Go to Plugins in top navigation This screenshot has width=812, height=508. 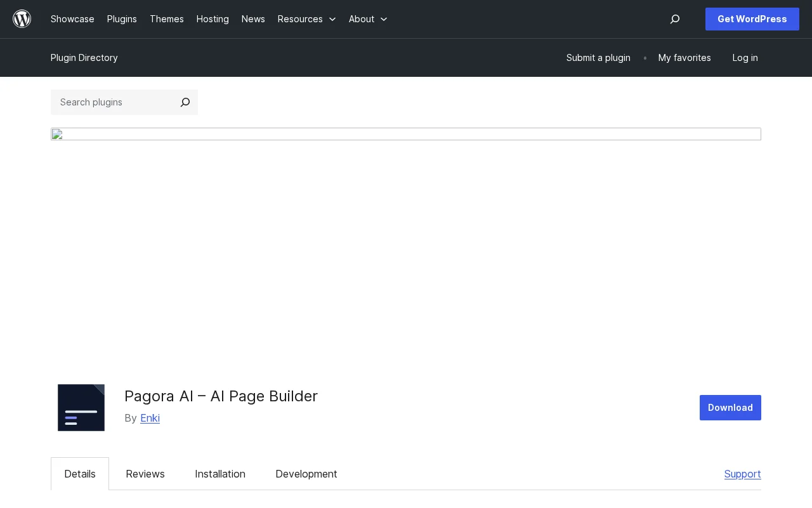click(x=122, y=19)
